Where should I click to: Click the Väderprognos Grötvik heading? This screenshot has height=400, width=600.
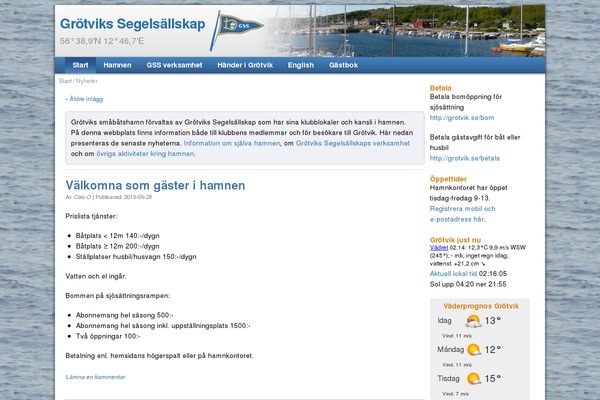pyautogui.click(x=481, y=306)
